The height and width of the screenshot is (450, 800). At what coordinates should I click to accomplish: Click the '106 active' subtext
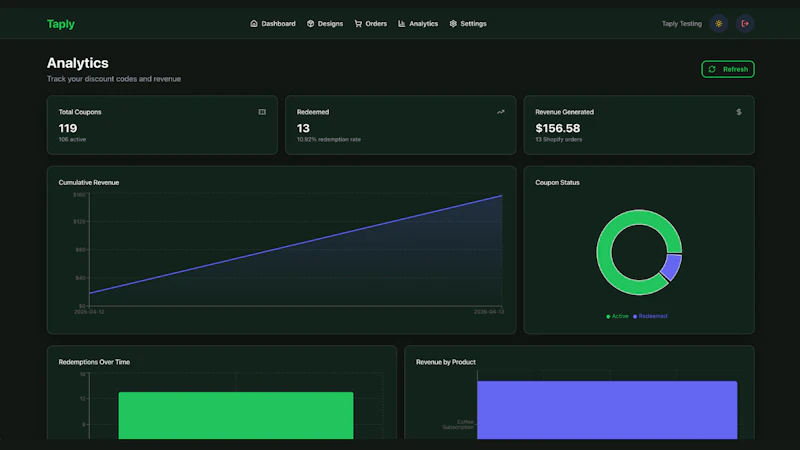pos(72,139)
